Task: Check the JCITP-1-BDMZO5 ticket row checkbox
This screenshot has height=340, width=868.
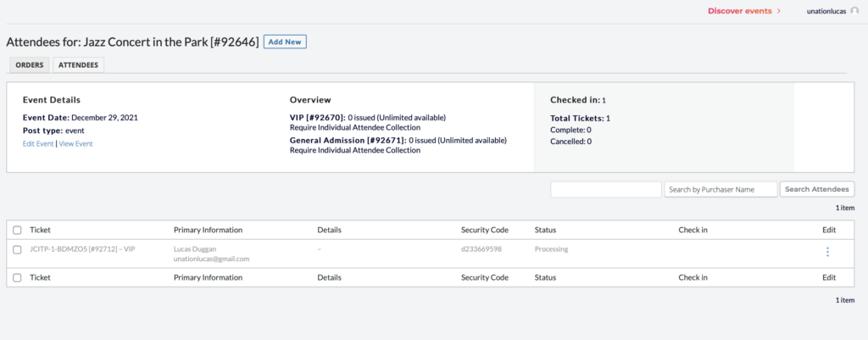Action: [17, 249]
